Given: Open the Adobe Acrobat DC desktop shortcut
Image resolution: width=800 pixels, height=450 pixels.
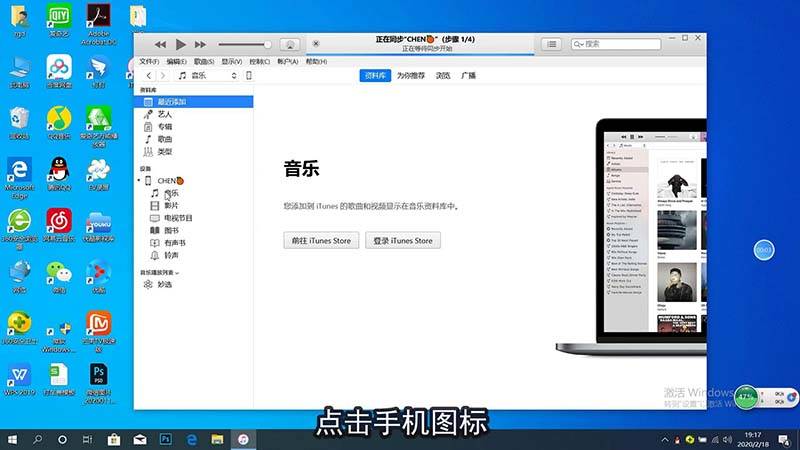Looking at the screenshot, I should pos(98,24).
